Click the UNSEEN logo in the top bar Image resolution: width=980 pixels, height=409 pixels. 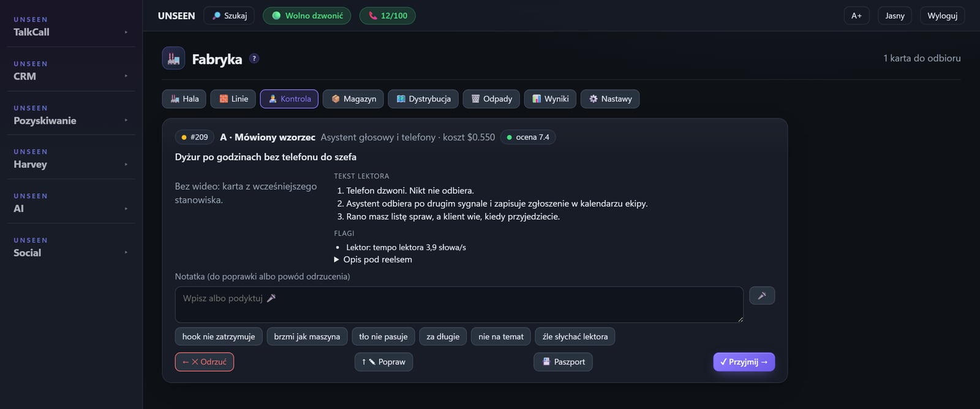click(x=176, y=16)
